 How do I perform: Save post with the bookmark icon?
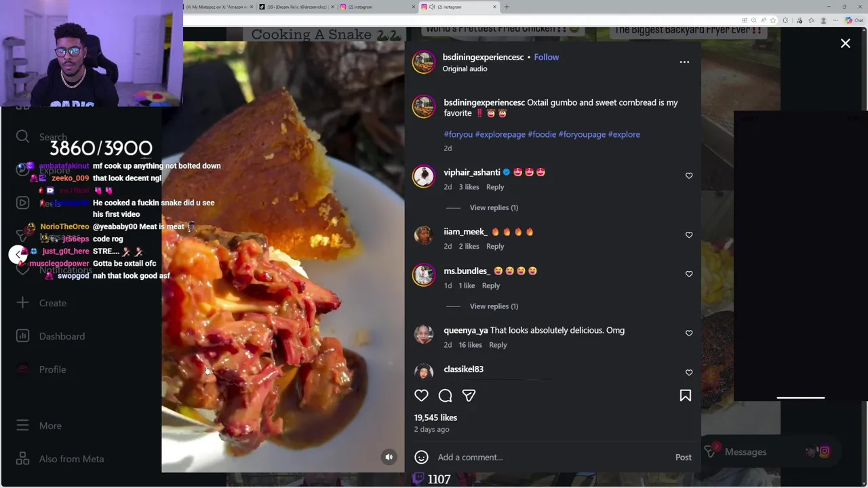tap(685, 396)
